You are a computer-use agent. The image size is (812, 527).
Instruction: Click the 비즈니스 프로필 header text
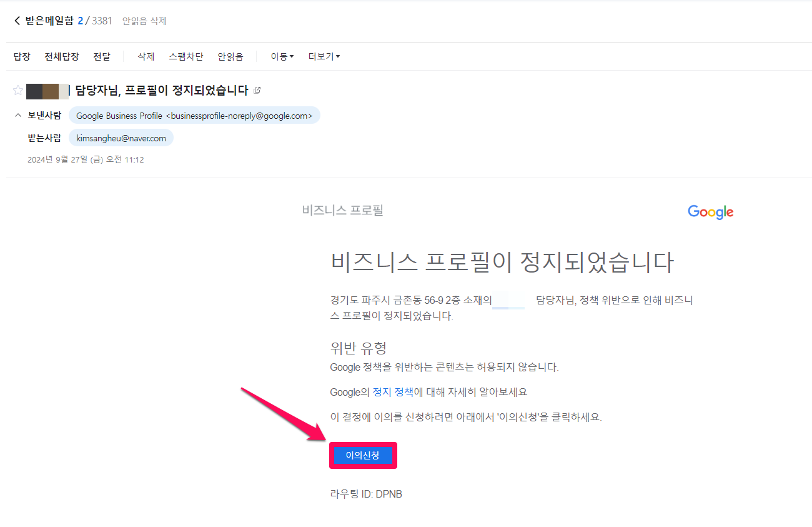point(342,211)
